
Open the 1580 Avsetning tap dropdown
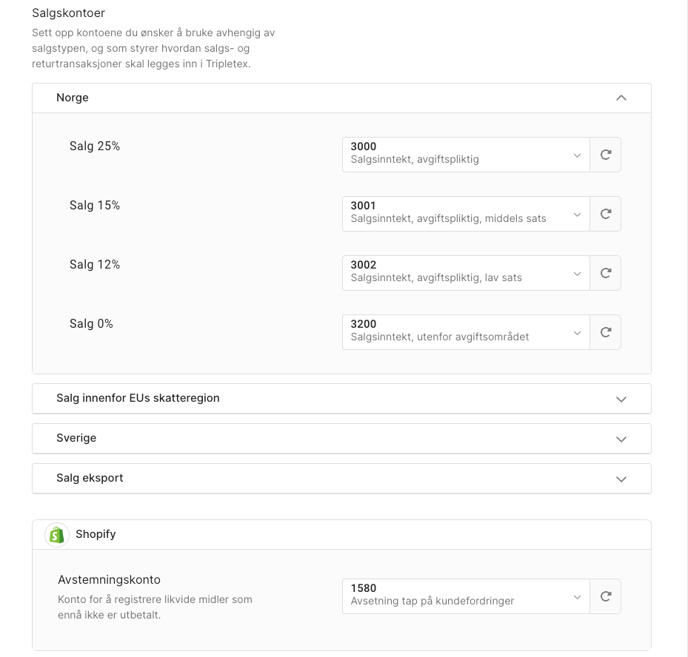(466, 596)
